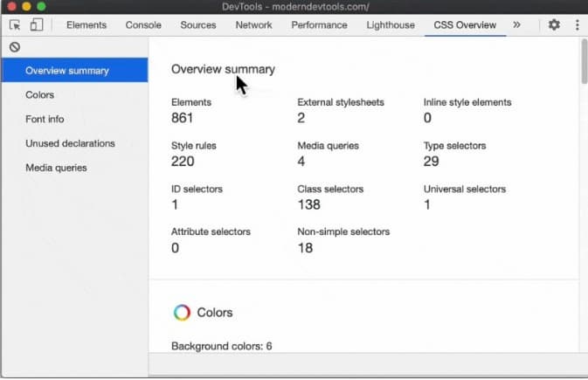
Task: Select the CSS Overview tab
Action: [x=465, y=25]
